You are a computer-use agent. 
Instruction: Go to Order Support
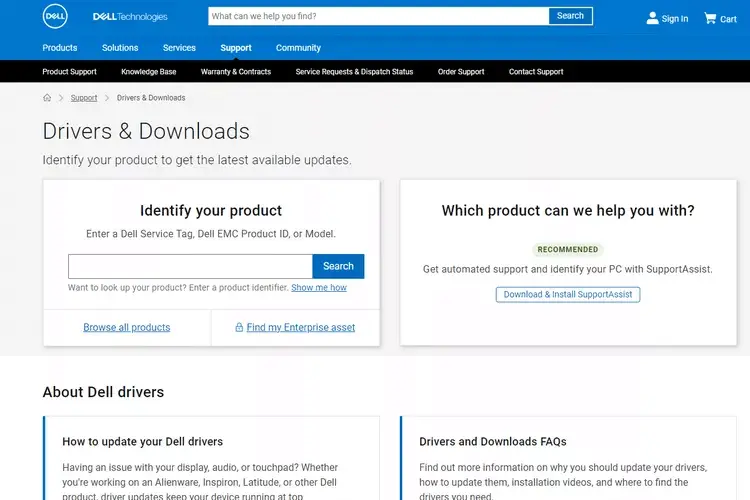coord(461,72)
